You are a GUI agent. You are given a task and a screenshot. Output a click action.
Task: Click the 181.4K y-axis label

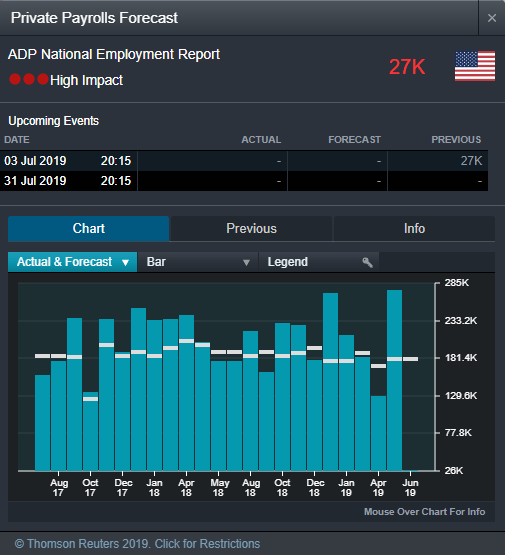coord(461,358)
